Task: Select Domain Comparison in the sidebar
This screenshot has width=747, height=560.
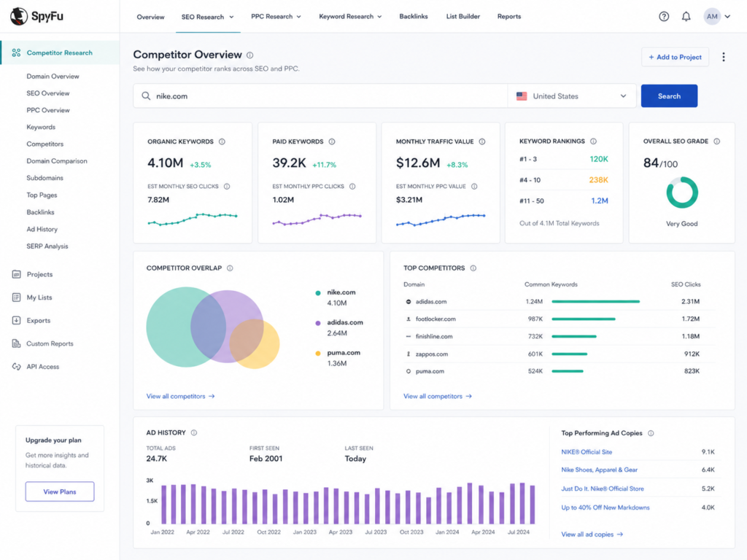Action: pyautogui.click(x=57, y=161)
